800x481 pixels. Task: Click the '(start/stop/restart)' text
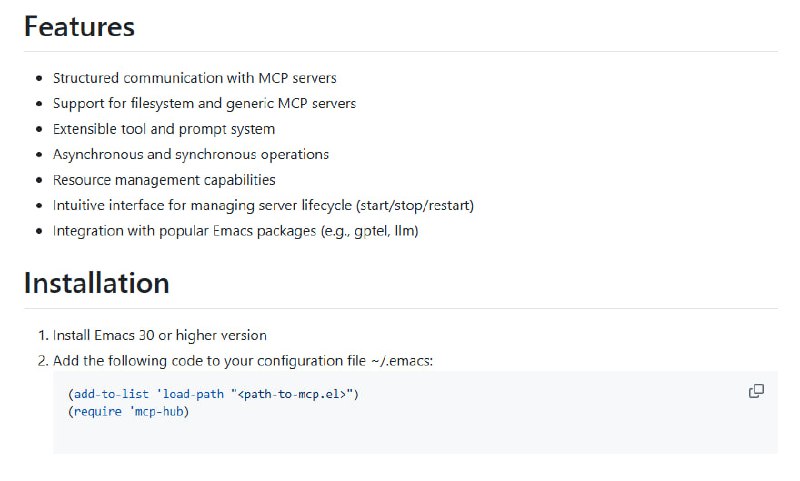click(415, 205)
